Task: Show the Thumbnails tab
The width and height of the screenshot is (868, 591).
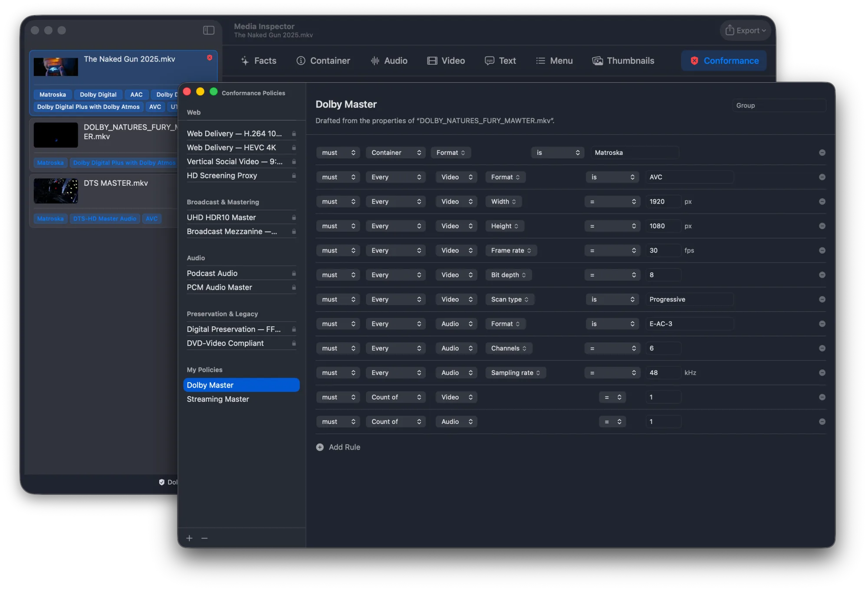Action: (623, 61)
